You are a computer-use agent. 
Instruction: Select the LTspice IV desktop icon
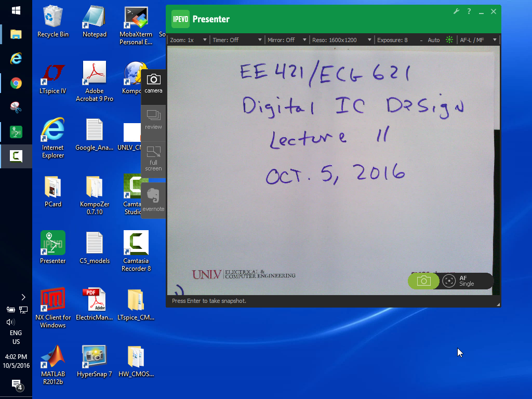click(53, 78)
